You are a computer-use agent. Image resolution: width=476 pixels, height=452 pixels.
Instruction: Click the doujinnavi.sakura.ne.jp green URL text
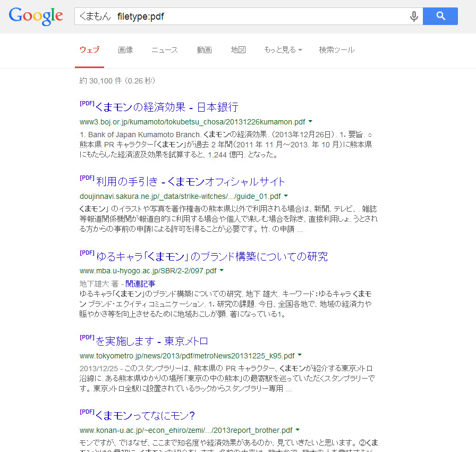click(180, 197)
